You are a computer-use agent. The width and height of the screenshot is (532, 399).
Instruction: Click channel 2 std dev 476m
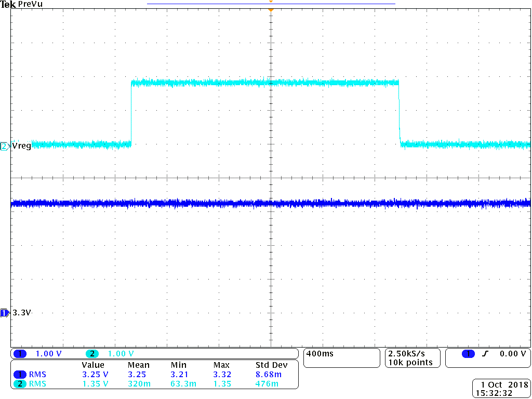267,384
